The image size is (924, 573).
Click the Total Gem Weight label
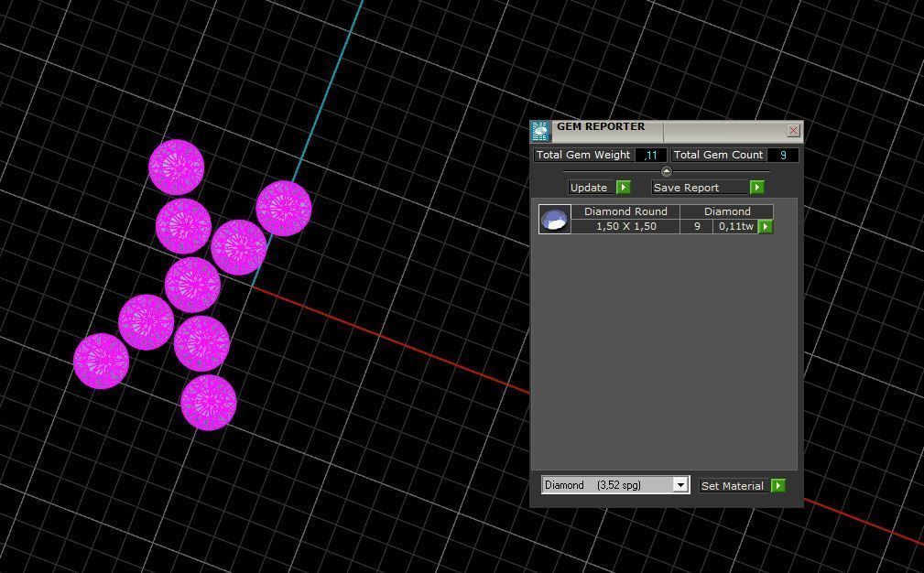click(582, 155)
